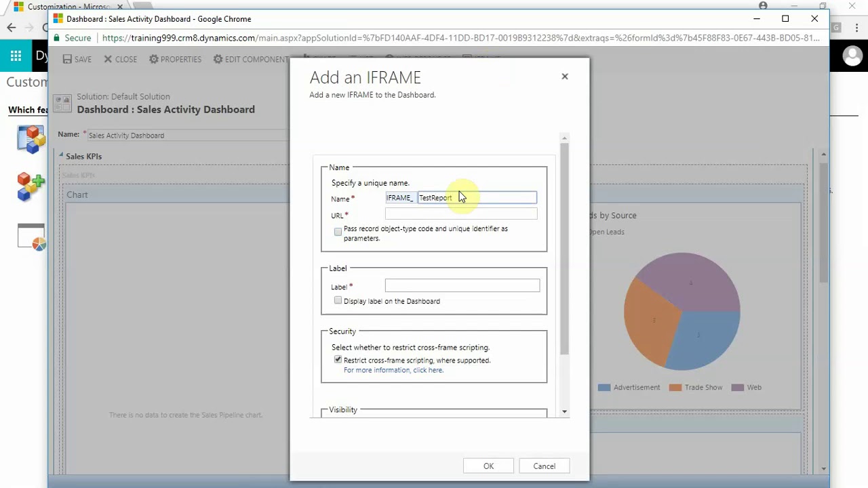Open the Dynamics app launcher grid icon
This screenshot has height=488, width=868.
[x=16, y=56]
